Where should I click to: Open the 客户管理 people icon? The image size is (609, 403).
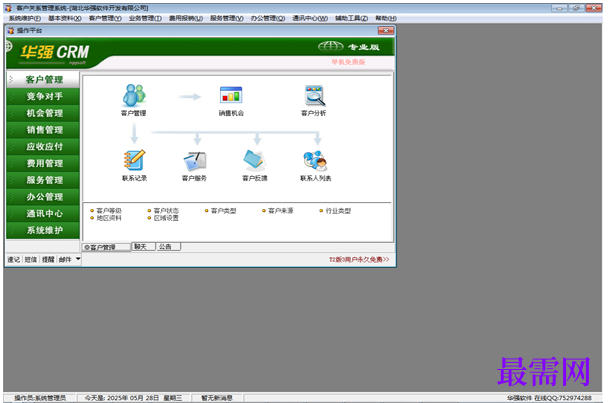tap(134, 96)
